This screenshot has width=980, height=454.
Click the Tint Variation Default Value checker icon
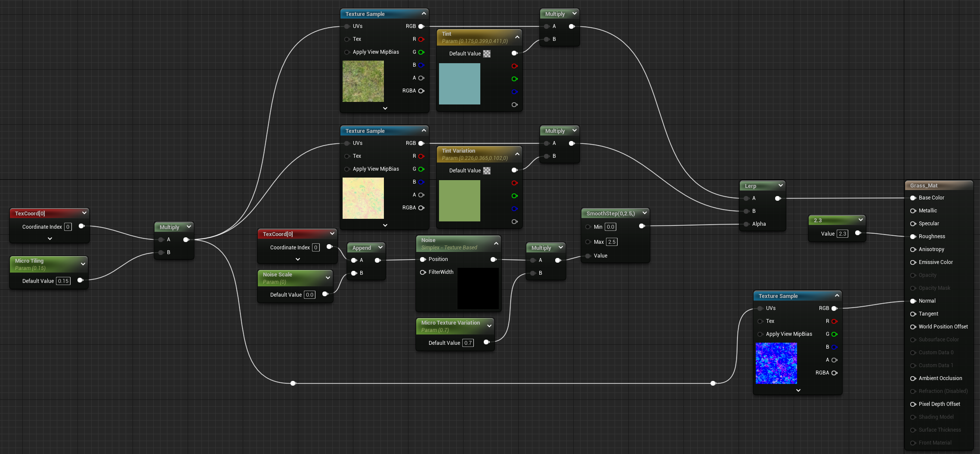tap(487, 171)
